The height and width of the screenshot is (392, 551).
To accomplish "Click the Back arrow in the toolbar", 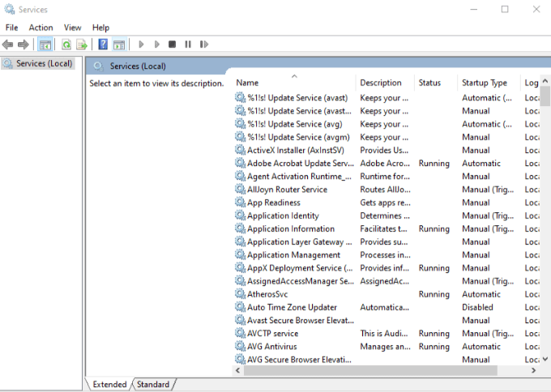I will 8,45.
